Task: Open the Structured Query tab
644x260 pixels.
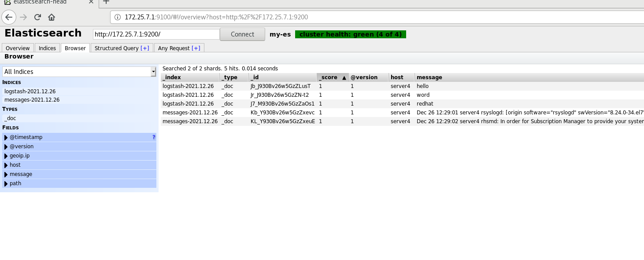Action: [x=122, y=48]
